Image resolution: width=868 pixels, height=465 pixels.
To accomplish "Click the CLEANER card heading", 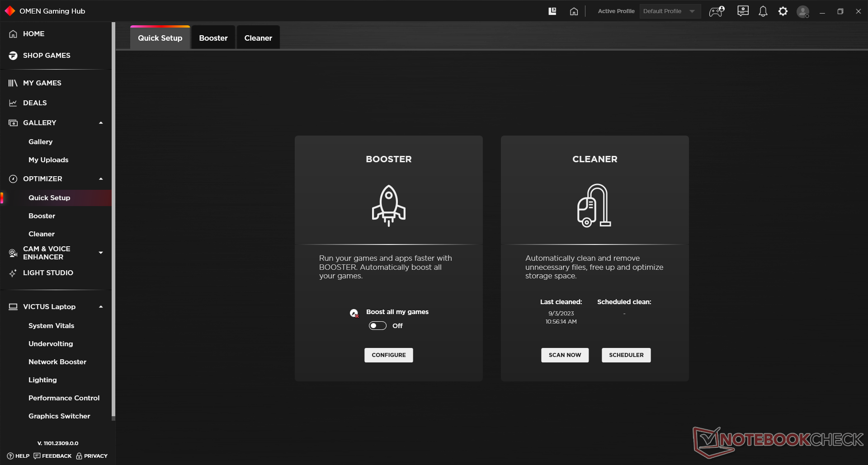I will tap(595, 159).
